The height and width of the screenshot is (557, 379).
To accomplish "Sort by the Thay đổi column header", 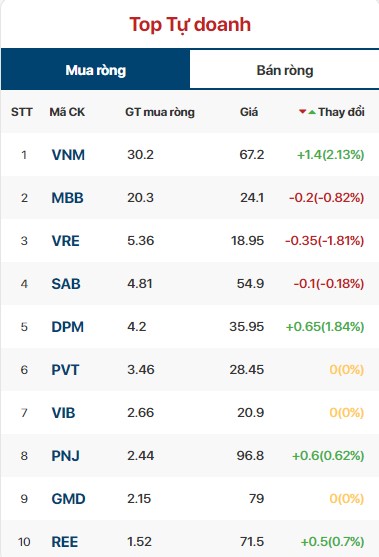I will point(341,112).
